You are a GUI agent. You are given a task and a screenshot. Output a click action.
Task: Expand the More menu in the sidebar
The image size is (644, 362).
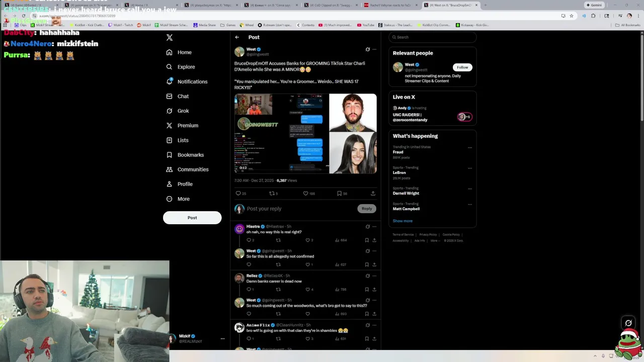tap(178, 199)
